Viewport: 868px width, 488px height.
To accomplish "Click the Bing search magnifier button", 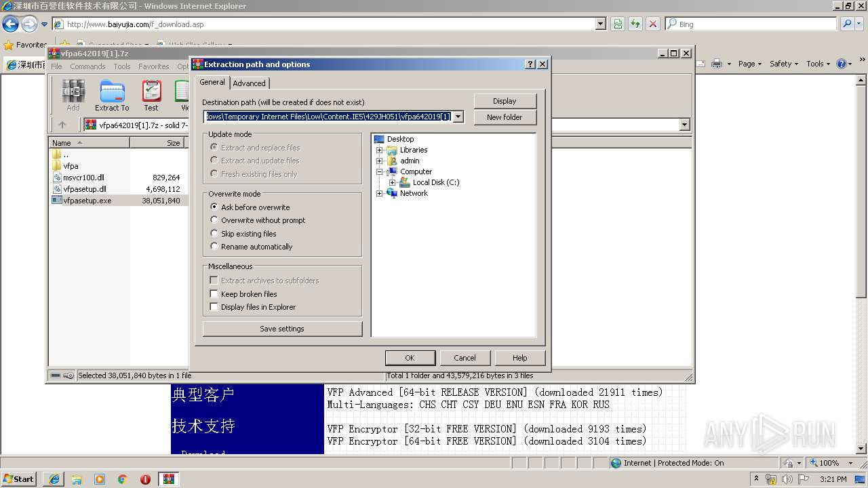I will click(847, 24).
